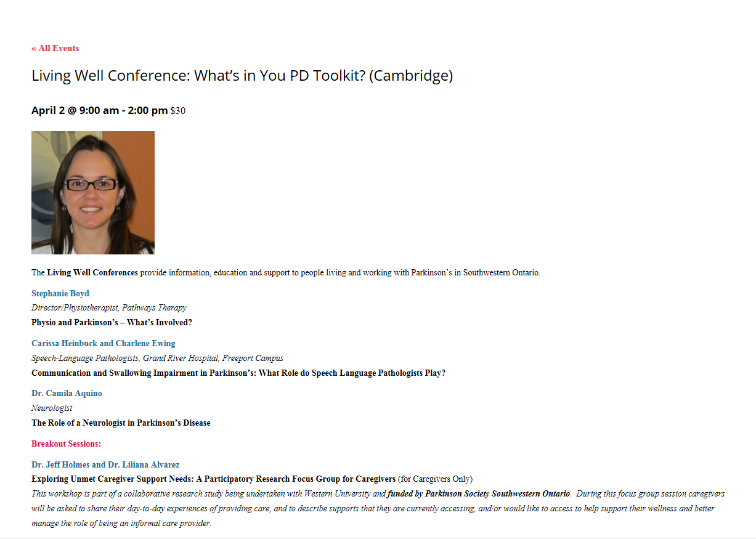Click the $30 price label
This screenshot has height=539, width=756.
177,111
